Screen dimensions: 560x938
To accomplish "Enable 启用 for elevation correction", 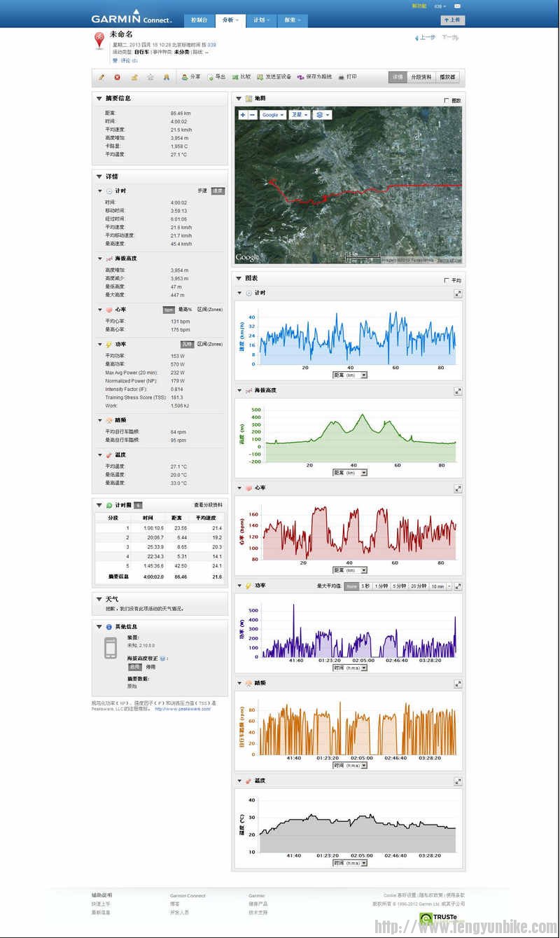I will (135, 666).
